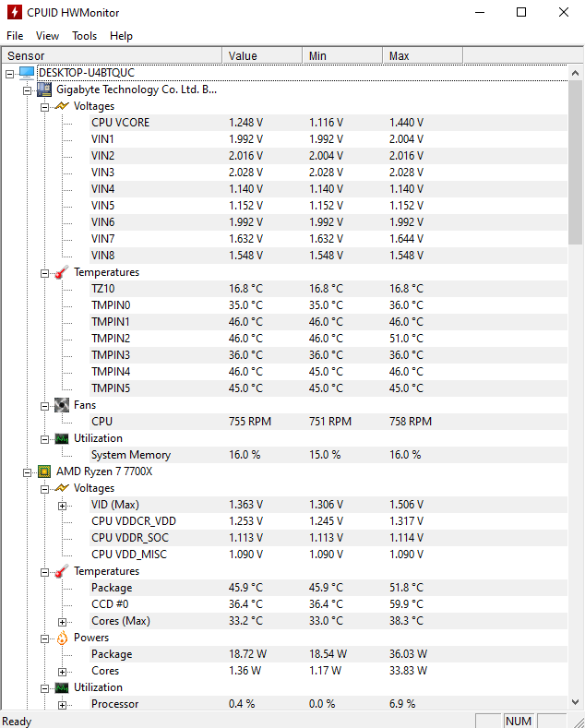Expand the Cores power entry
The image size is (585, 728).
click(x=62, y=672)
